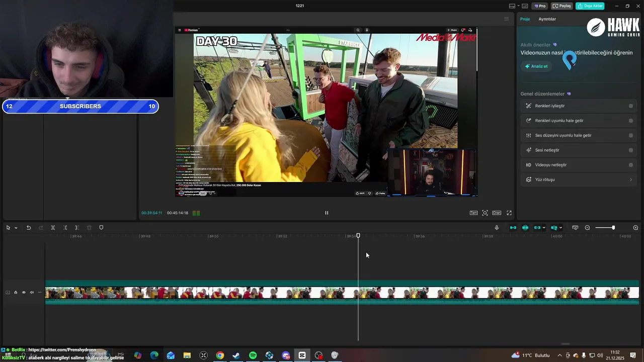
Task: Mute the video track audio
Action: point(32,292)
